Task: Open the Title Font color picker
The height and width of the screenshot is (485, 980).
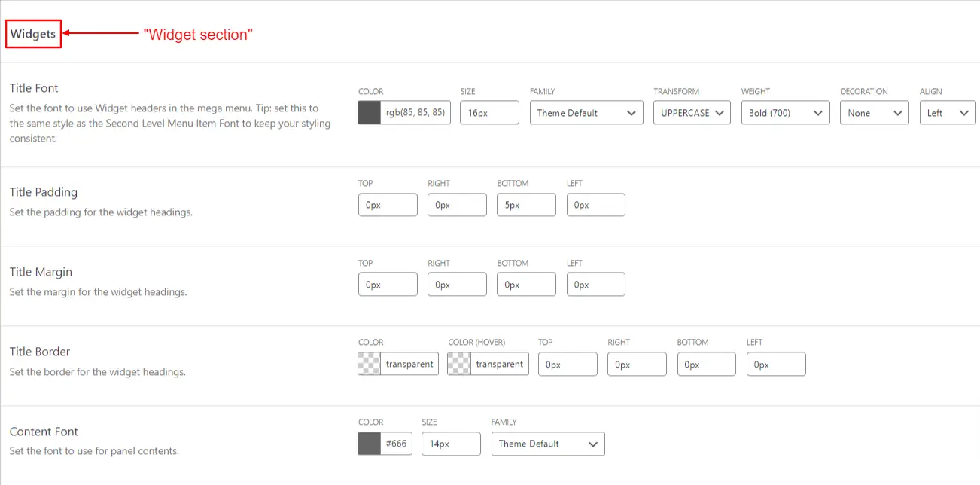Action: click(368, 112)
